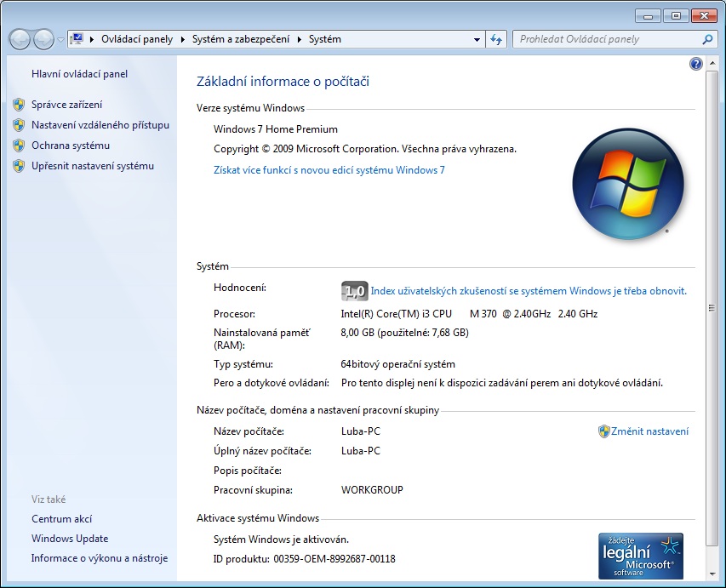726x588 pixels.
Task: Open Správce zařízení from the sidebar
Action: [x=66, y=105]
